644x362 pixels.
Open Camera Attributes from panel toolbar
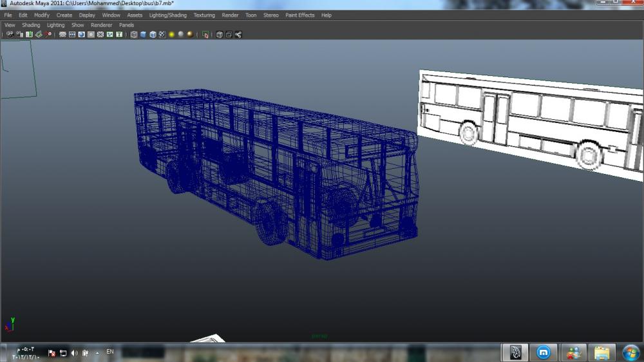click(19, 35)
